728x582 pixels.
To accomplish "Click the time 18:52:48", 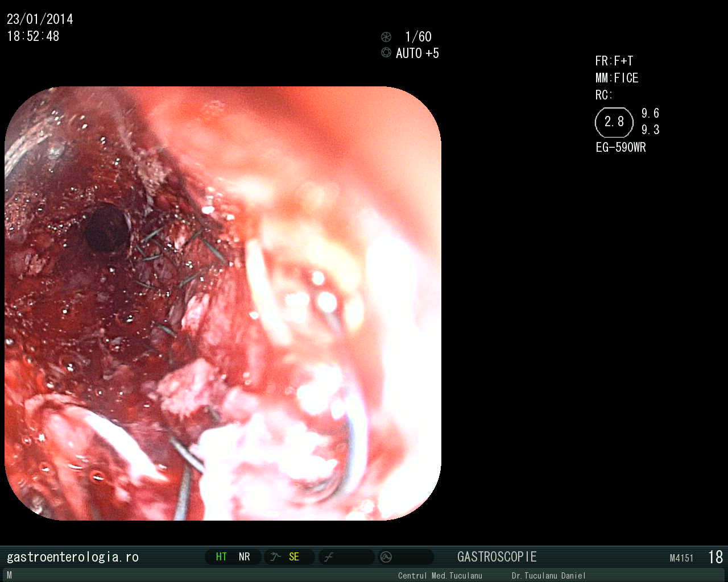I will tap(33, 36).
